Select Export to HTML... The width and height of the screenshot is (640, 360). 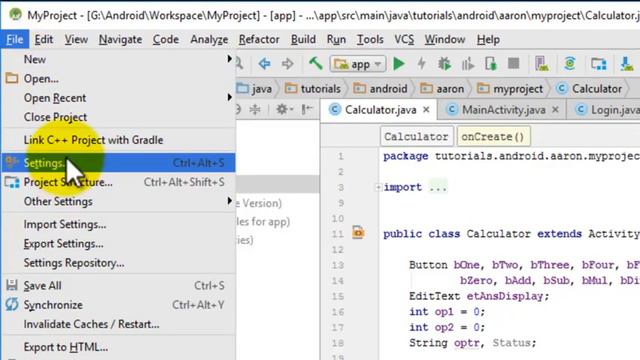pos(118,347)
